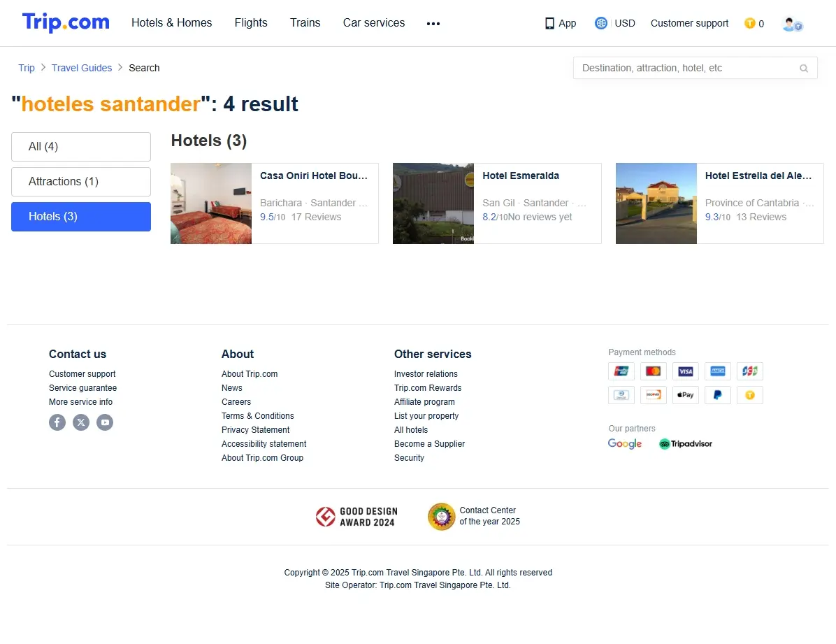Click the Discover payment icon
The height and width of the screenshot is (644, 836).
coord(653,395)
